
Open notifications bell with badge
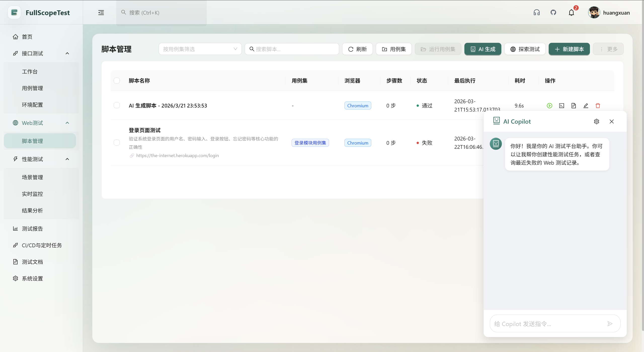coord(572,13)
